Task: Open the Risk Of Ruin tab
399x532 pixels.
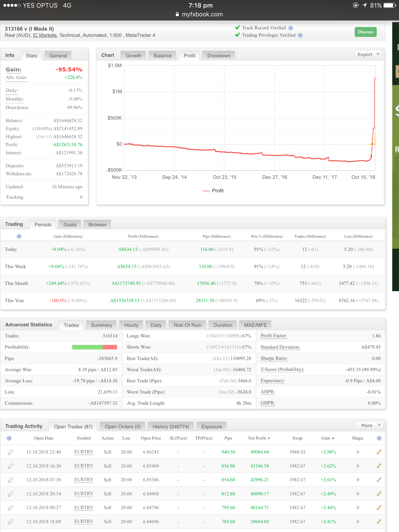Action: pyautogui.click(x=187, y=325)
